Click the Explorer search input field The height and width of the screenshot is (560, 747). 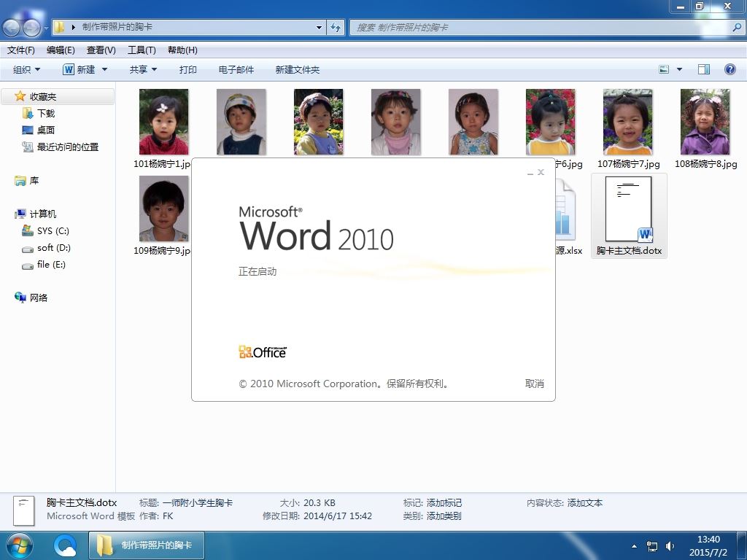click(x=542, y=27)
